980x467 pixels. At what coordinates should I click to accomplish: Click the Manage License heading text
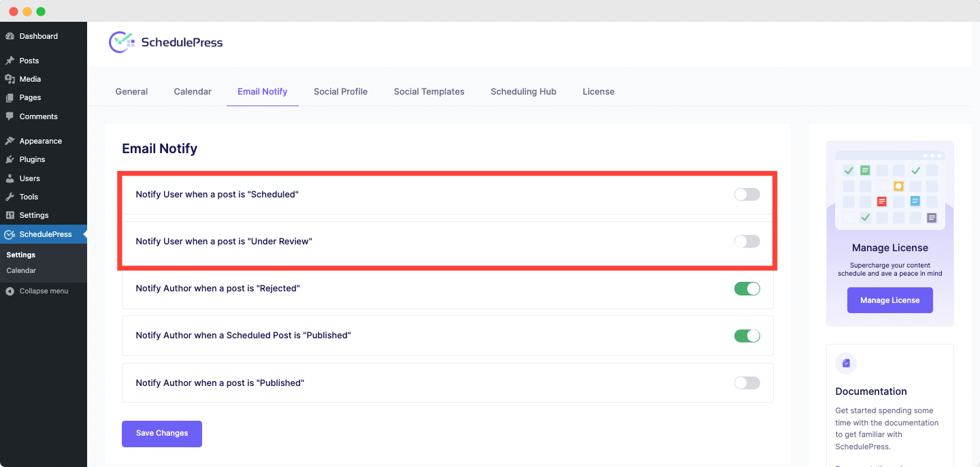(x=890, y=248)
